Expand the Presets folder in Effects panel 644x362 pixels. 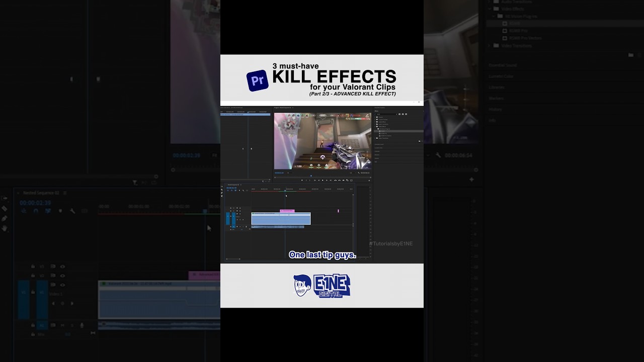click(375, 117)
